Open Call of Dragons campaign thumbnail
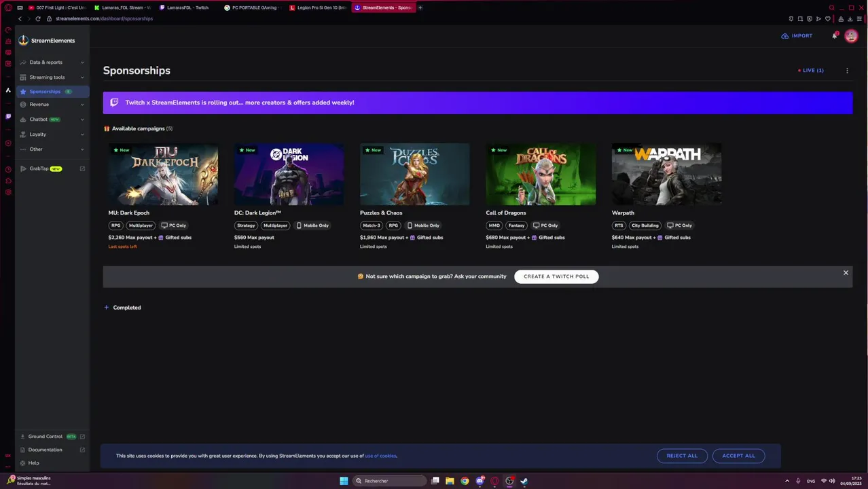Image resolution: width=868 pixels, height=489 pixels. click(x=541, y=174)
